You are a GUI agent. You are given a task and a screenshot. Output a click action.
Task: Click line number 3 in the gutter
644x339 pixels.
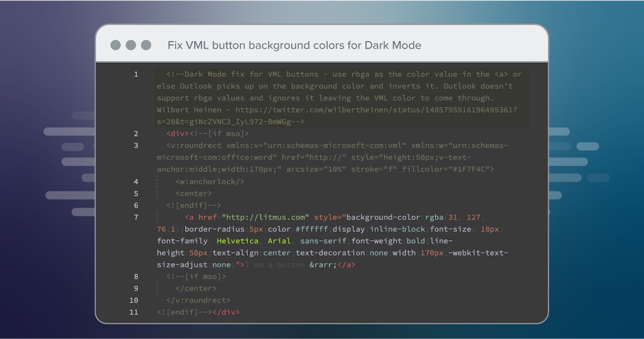136,145
